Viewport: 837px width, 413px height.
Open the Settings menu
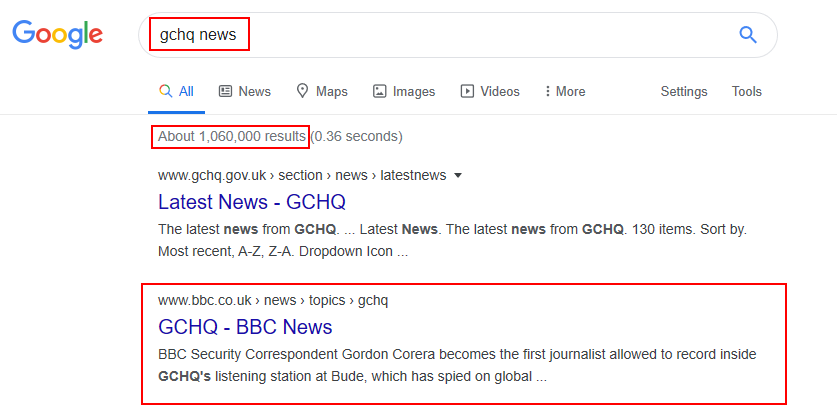coord(684,91)
